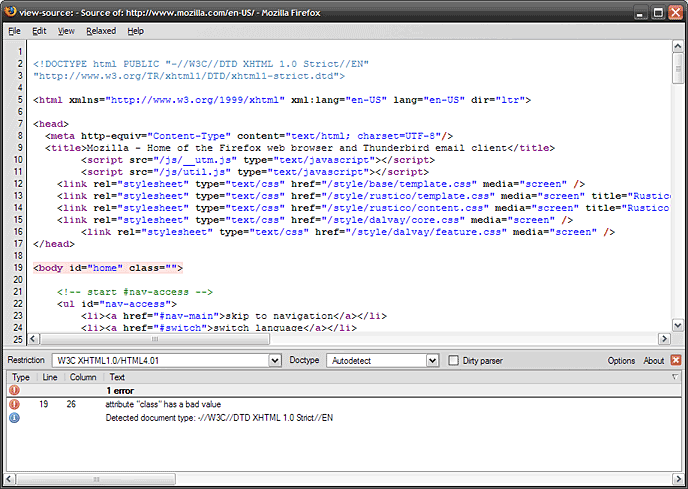This screenshot has width=688, height=489.
Task: Click the red error icon beside 1 error
Action: 14,390
